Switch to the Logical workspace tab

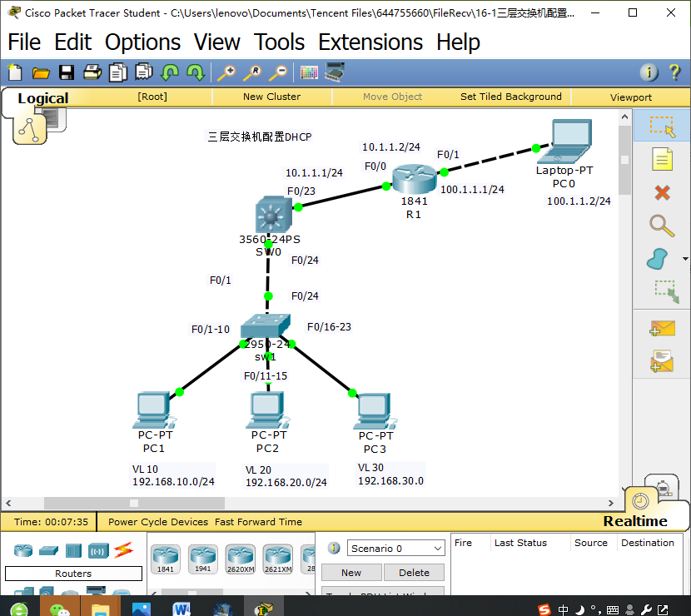[43, 98]
